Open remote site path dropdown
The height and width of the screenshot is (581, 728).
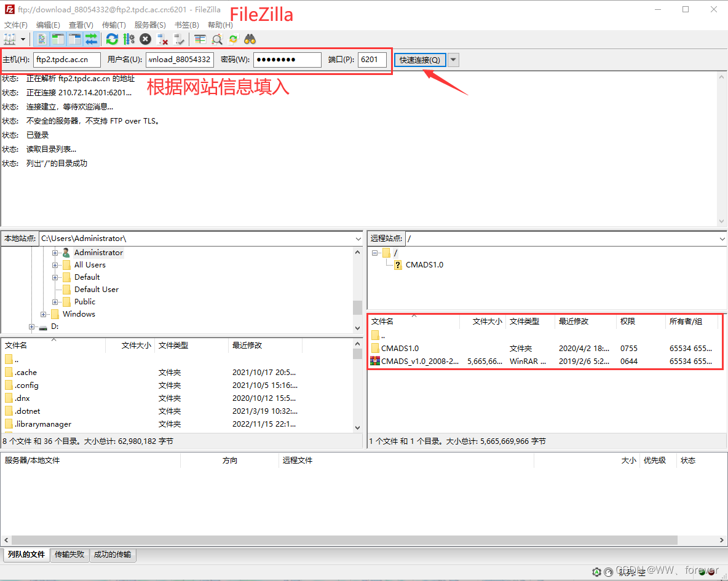(x=722, y=239)
